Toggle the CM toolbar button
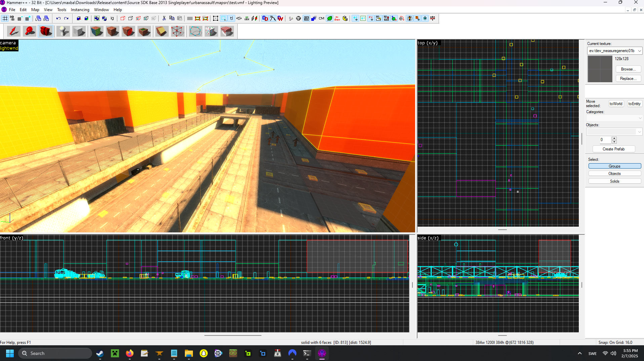This screenshot has height=361, width=644. pyautogui.click(x=321, y=18)
